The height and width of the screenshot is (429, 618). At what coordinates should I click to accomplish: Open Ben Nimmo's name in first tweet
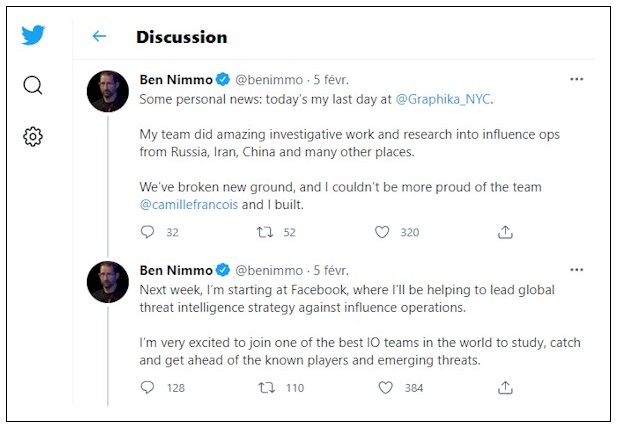pos(176,80)
